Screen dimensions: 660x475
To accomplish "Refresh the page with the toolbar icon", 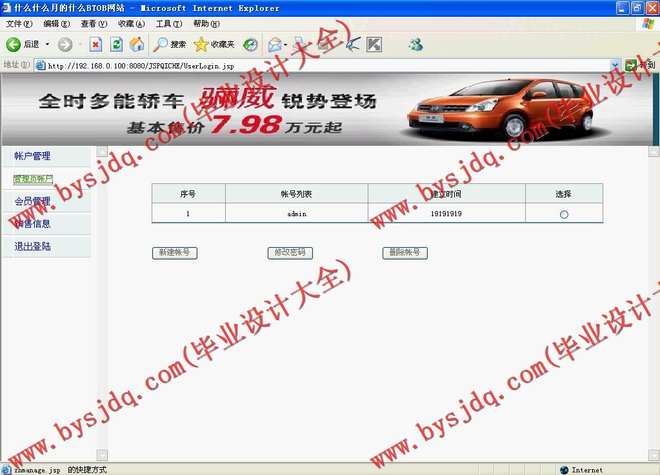I will (116, 44).
